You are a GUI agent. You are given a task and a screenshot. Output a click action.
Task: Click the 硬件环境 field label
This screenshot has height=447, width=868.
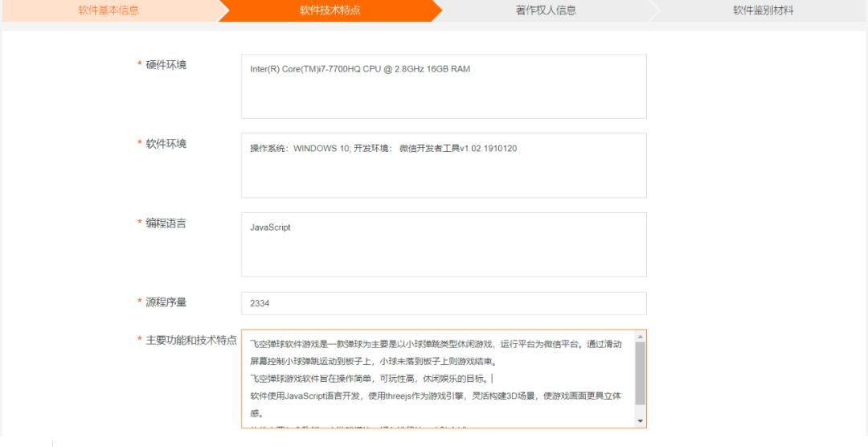click(166, 65)
